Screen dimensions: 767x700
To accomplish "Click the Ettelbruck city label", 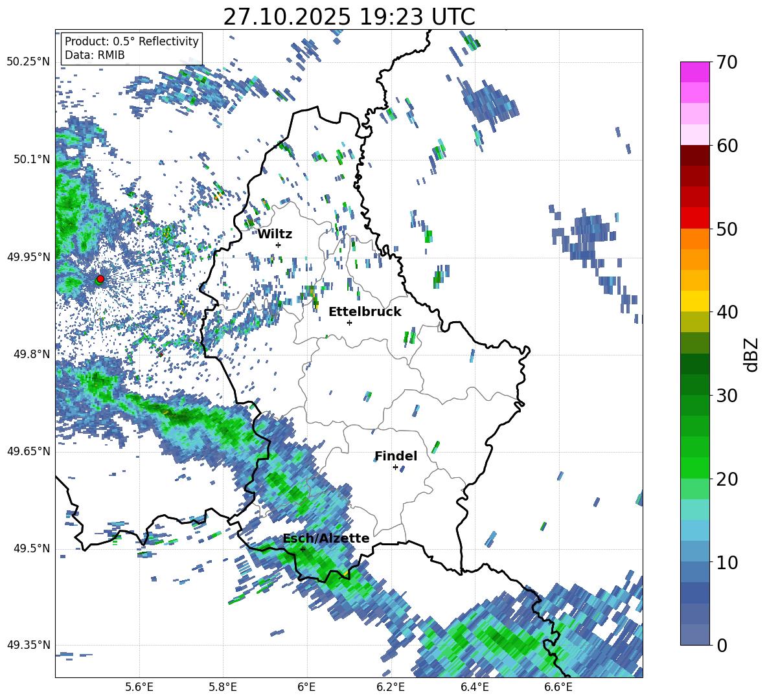I will click(x=365, y=312).
